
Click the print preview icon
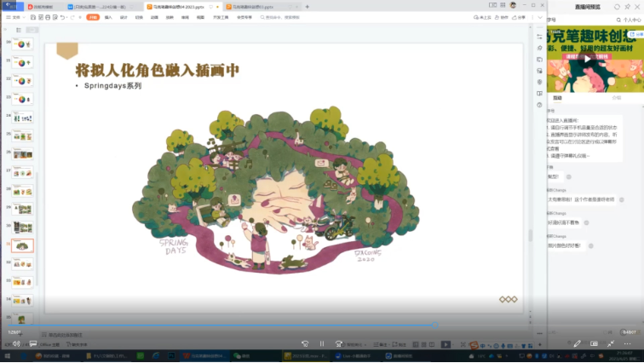[55, 17]
